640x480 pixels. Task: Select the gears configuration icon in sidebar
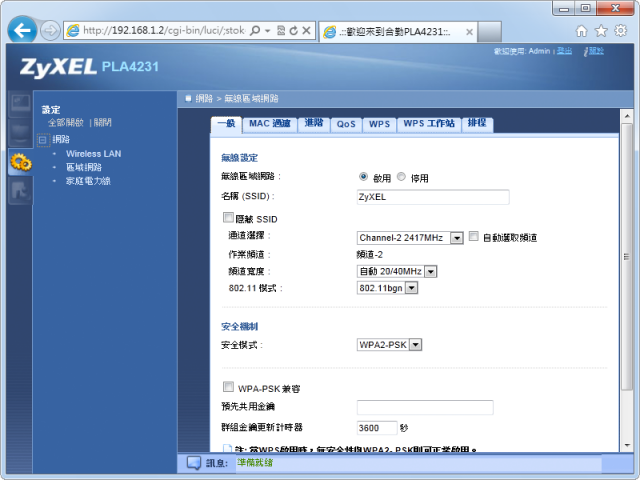pyautogui.click(x=20, y=162)
